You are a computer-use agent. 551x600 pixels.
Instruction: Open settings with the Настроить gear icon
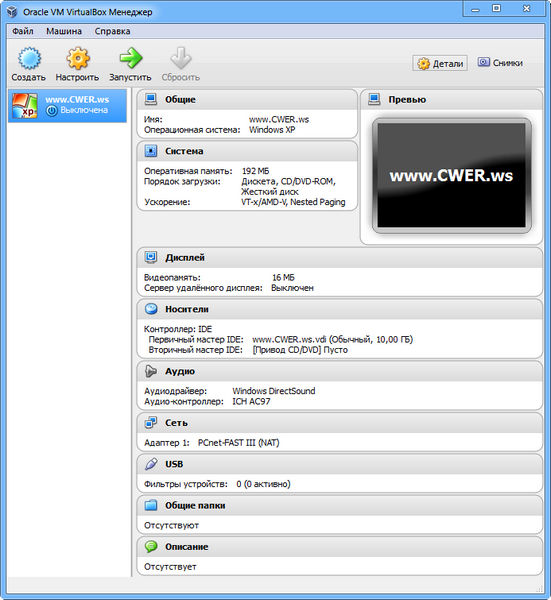[x=78, y=59]
